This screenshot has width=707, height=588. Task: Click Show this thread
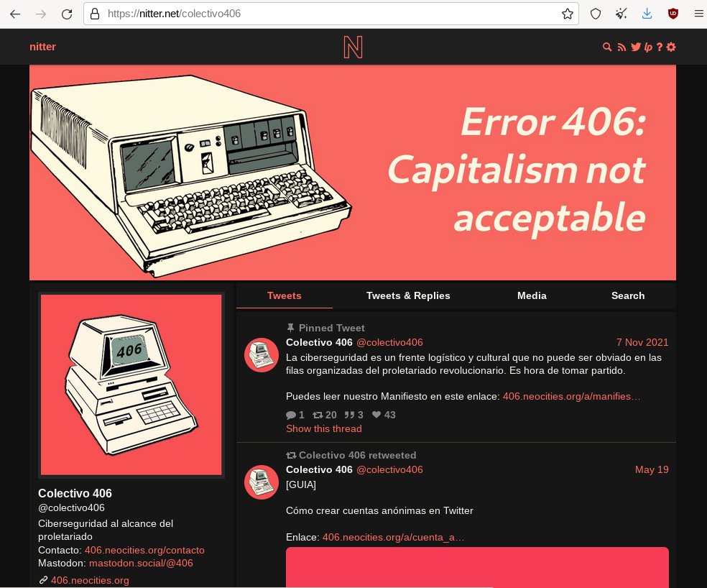[324, 428]
